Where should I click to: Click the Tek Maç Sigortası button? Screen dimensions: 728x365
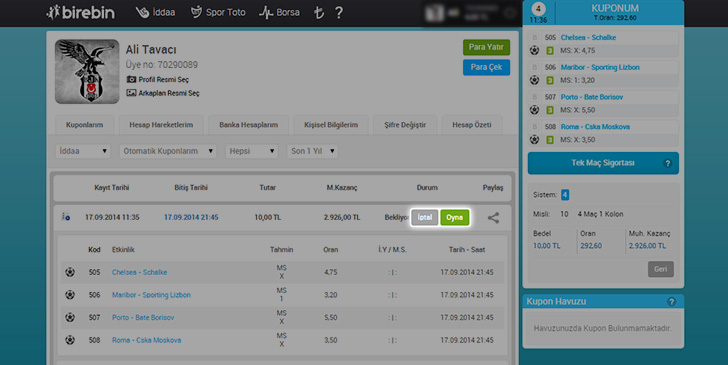603,163
